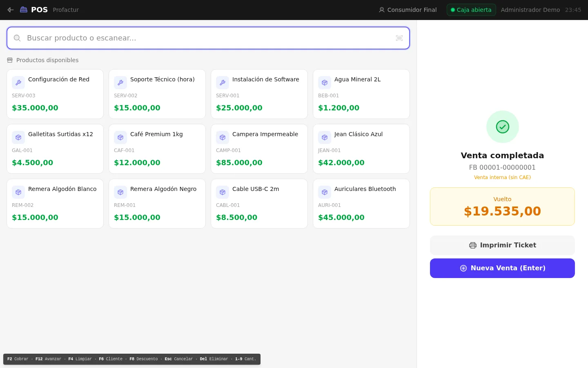The image size is (588, 368).
Task: Click the Profactur brand label
Action: 66,10
